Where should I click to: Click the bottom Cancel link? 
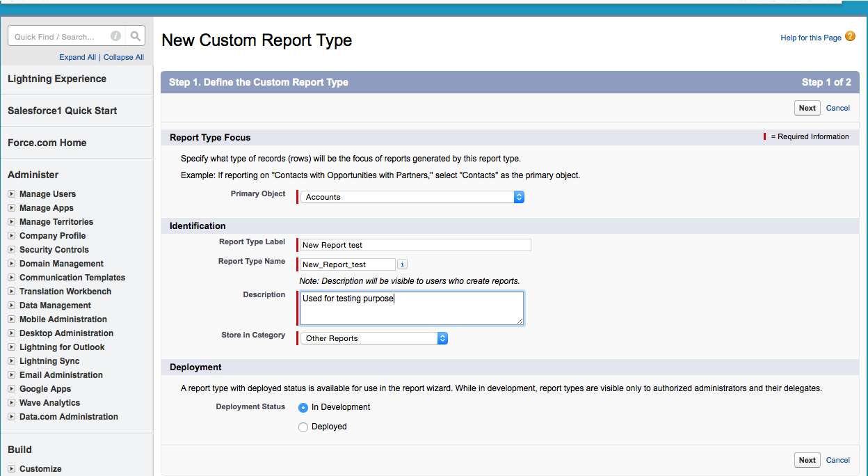(x=838, y=460)
